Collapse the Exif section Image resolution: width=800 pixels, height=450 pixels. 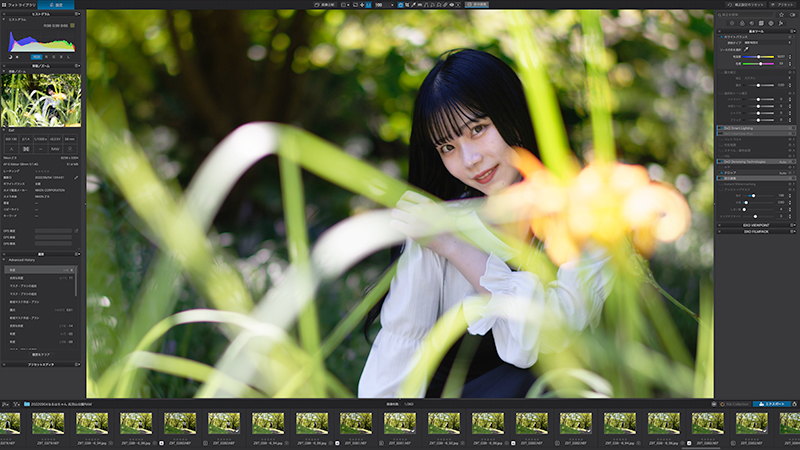4,130
